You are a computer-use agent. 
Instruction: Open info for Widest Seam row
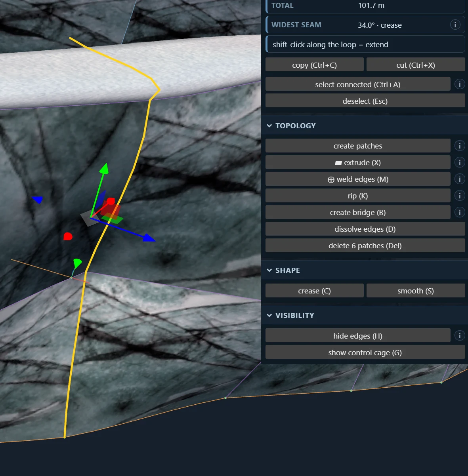click(455, 25)
